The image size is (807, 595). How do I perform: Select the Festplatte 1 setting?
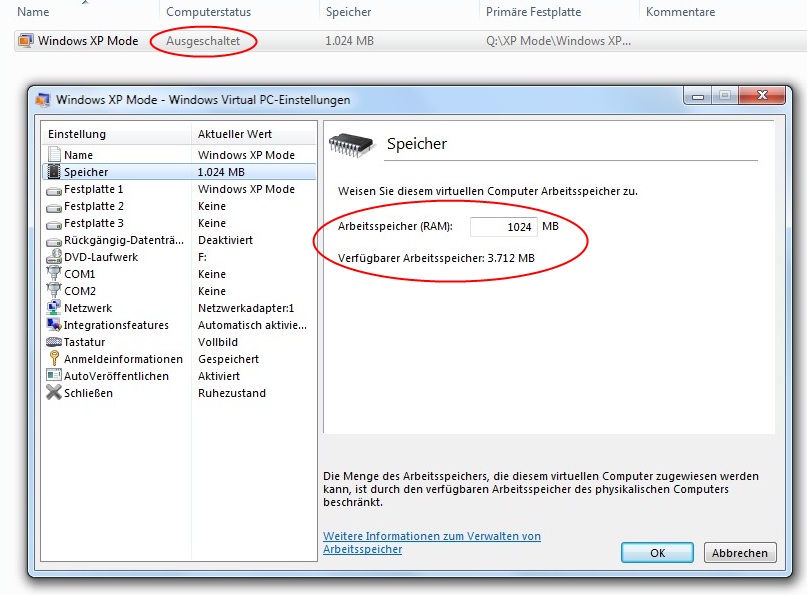click(x=179, y=189)
